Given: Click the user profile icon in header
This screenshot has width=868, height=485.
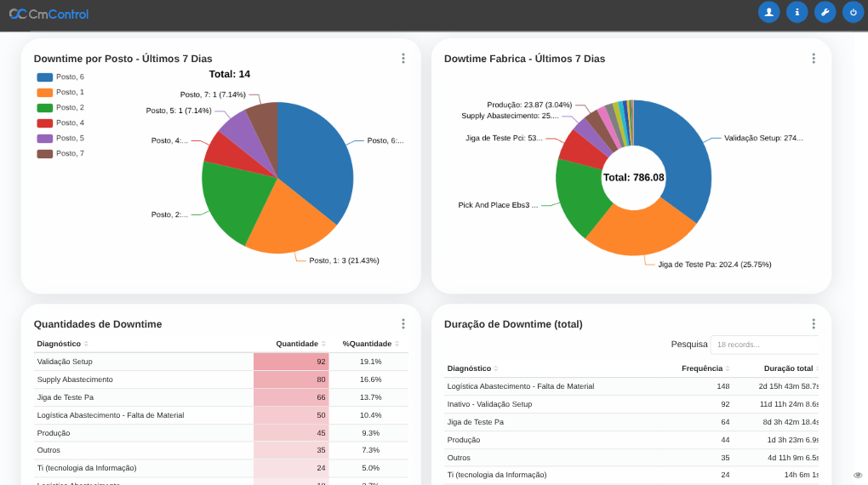Looking at the screenshot, I should click(768, 12).
